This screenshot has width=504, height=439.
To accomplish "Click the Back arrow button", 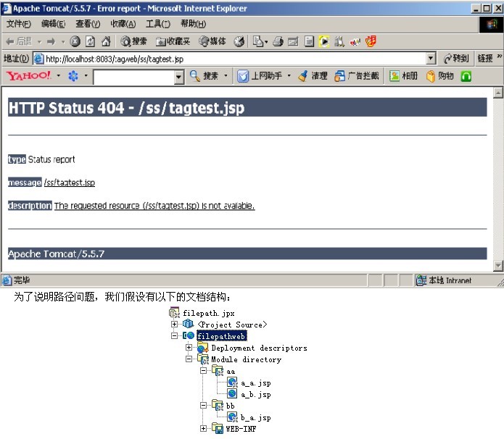I will 19,41.
